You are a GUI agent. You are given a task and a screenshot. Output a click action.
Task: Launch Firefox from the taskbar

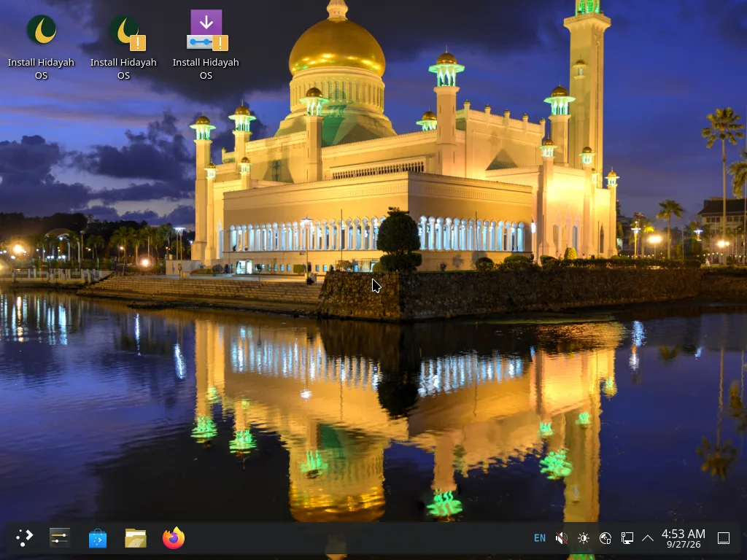[x=174, y=538]
